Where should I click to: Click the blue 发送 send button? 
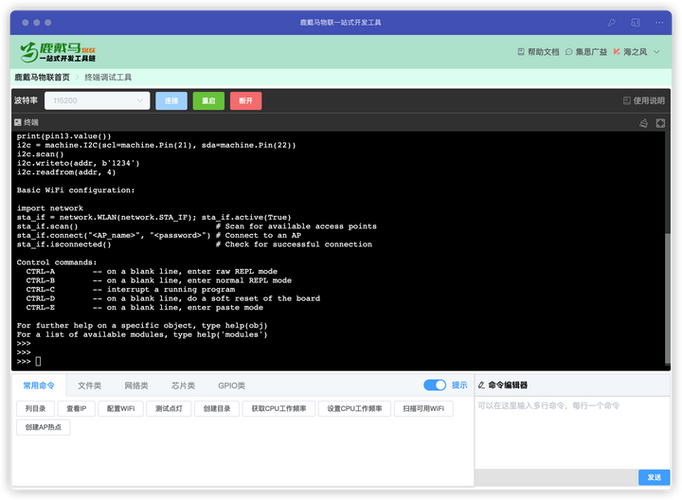pyautogui.click(x=654, y=477)
